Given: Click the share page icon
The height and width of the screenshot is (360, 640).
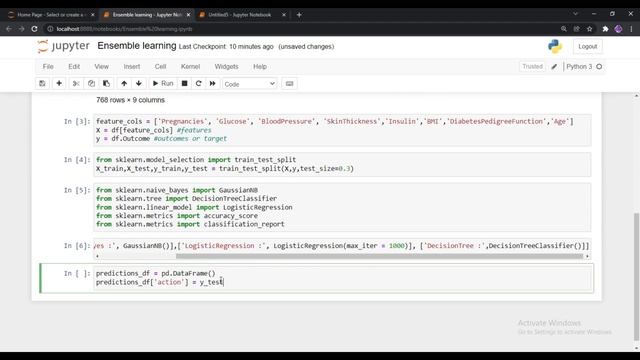Looking at the screenshot, I should point(576,29).
